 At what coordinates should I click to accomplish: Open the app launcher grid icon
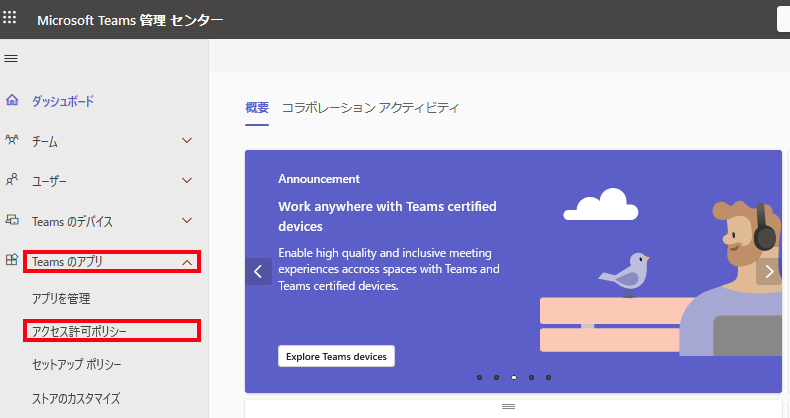10,18
